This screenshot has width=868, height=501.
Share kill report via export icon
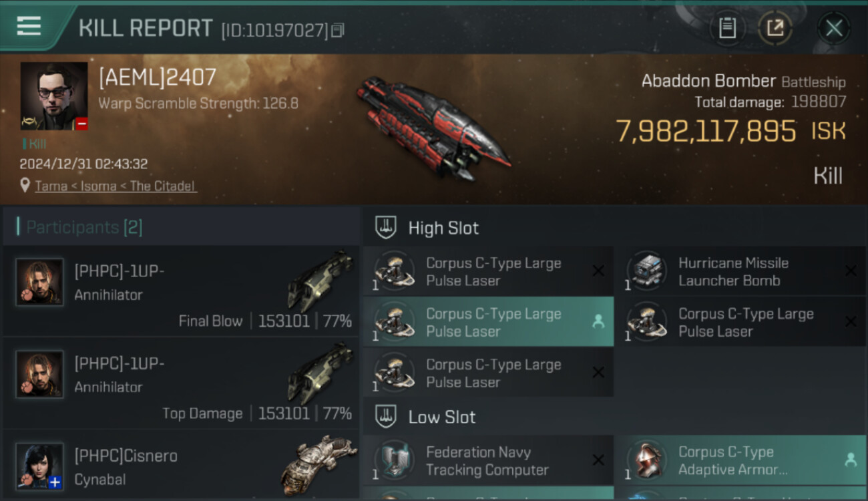tap(775, 28)
